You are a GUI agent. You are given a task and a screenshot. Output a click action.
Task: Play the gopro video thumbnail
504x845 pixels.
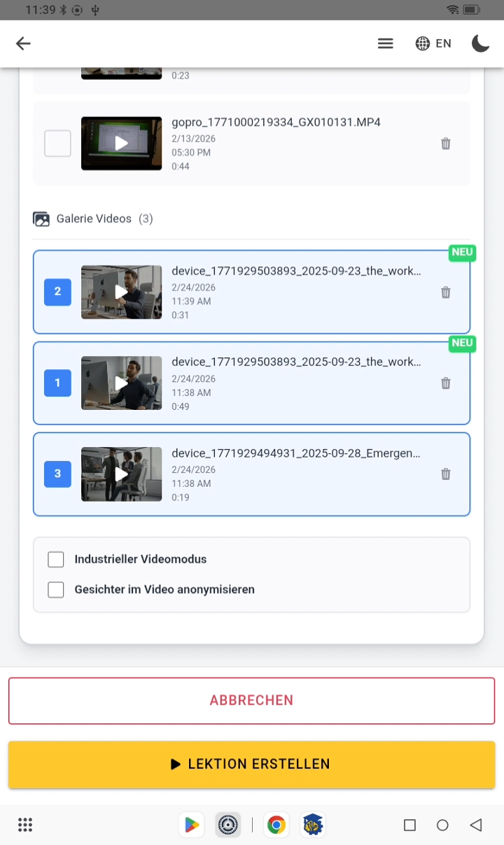tap(121, 144)
